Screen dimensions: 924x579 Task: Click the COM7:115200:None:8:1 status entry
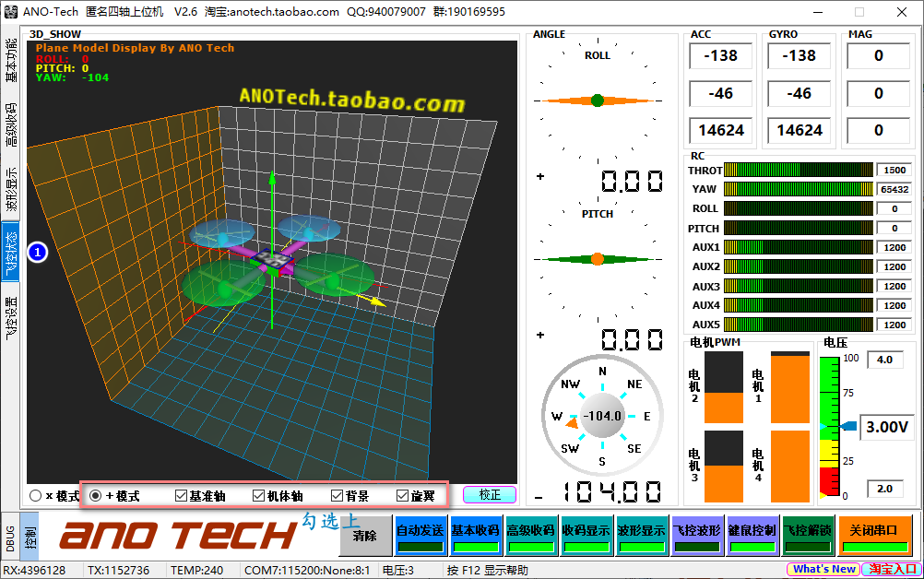point(307,570)
